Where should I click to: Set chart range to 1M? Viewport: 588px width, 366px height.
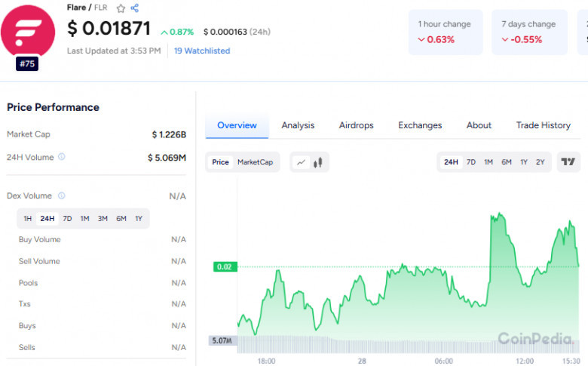tap(488, 162)
